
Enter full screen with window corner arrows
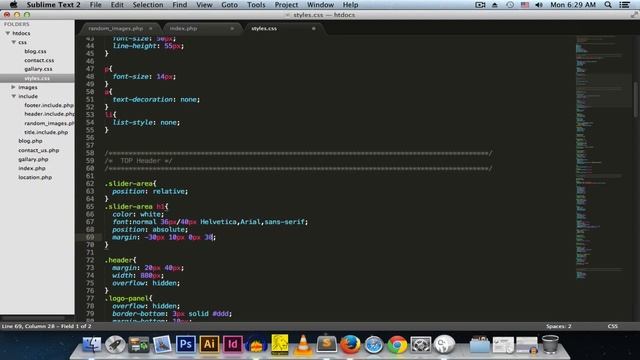point(633,15)
